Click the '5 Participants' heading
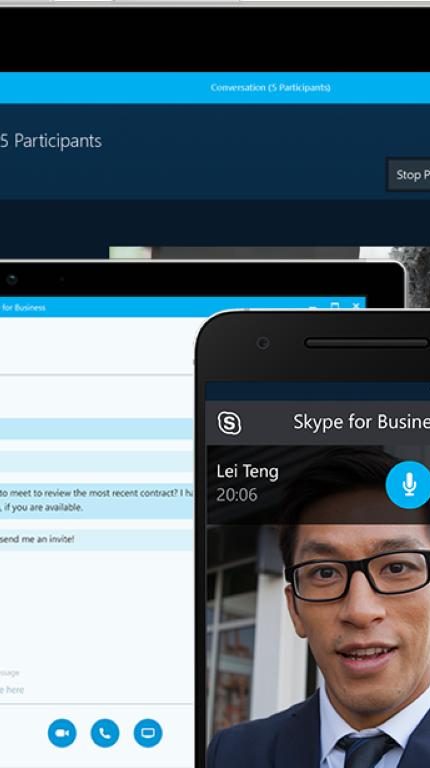The height and width of the screenshot is (768, 430). pos(51,141)
